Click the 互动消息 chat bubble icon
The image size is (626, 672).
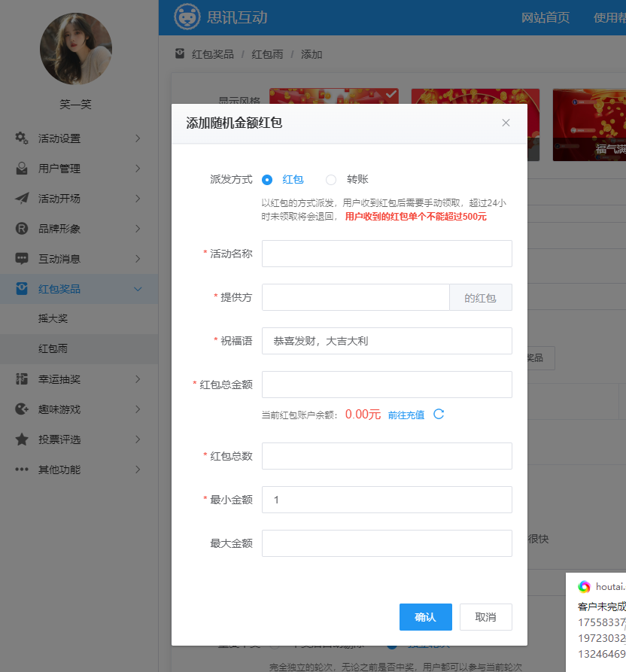pos(21,258)
